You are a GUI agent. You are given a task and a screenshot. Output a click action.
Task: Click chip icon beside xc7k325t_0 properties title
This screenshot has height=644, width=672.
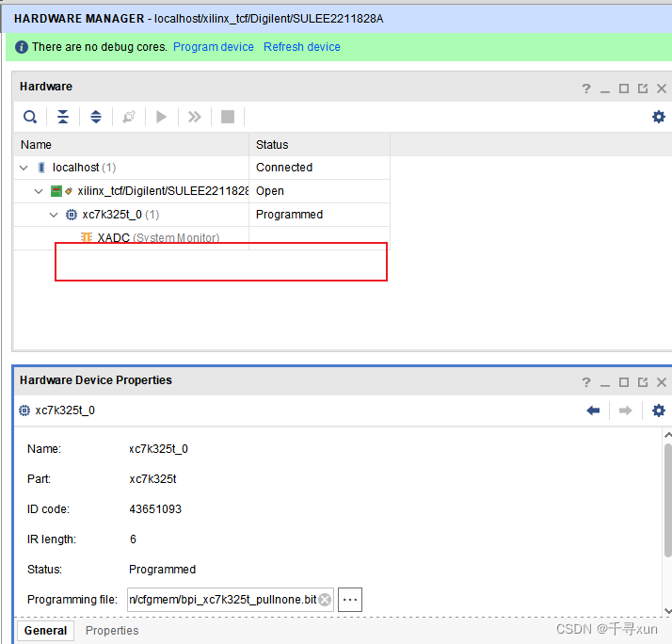(x=24, y=411)
